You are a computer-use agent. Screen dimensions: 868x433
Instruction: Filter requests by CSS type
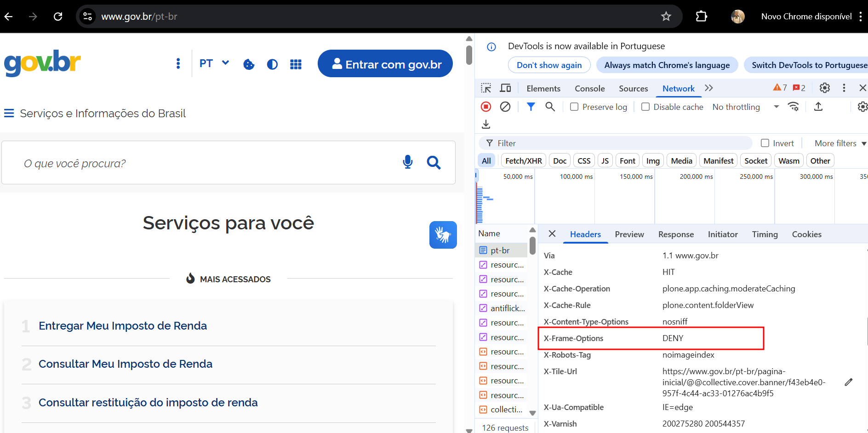click(x=584, y=161)
